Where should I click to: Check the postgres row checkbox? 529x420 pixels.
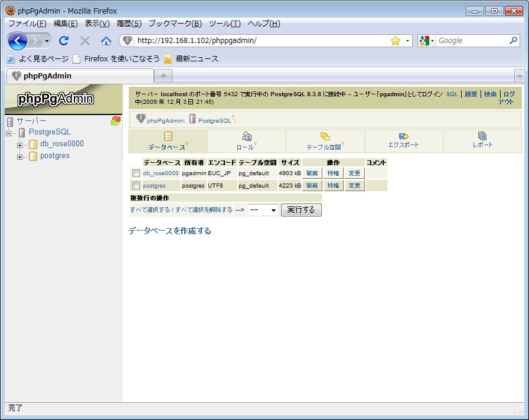click(136, 186)
